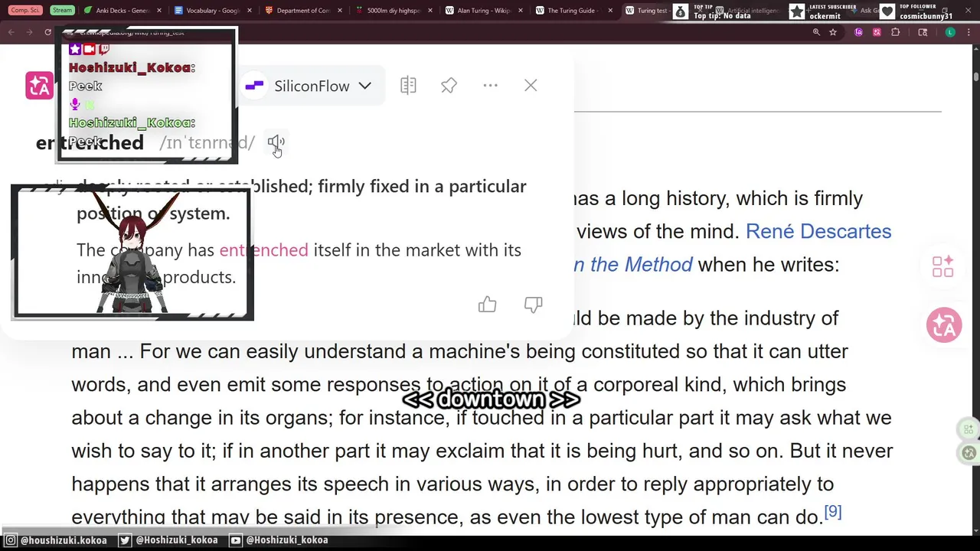Give thumbs down to the definition

pyautogui.click(x=533, y=305)
